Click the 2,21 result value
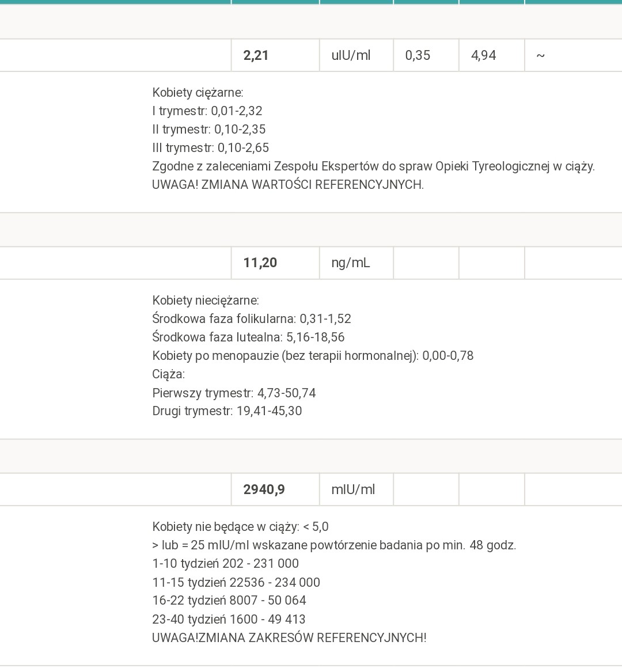This screenshot has height=672, width=622. (256, 55)
